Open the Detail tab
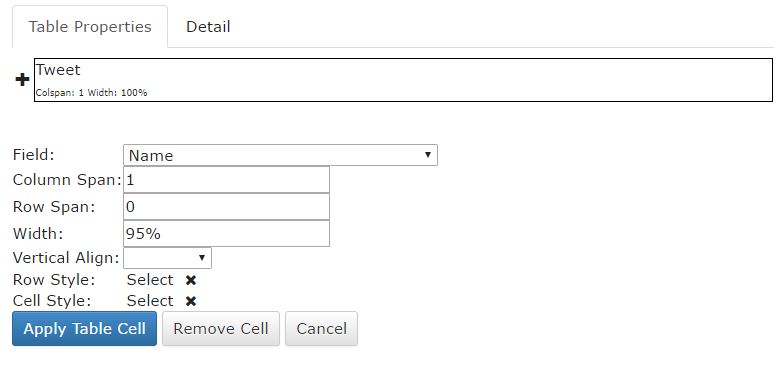The image size is (782, 365). 208,26
